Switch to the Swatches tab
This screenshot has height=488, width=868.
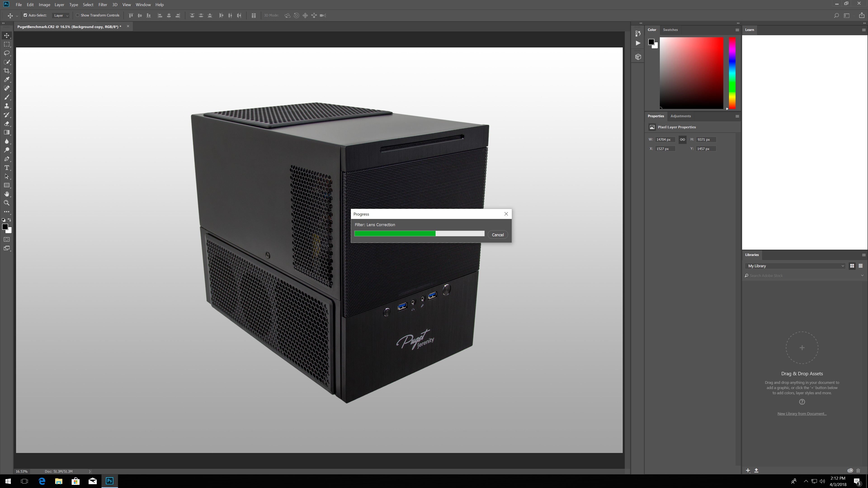[x=670, y=30]
